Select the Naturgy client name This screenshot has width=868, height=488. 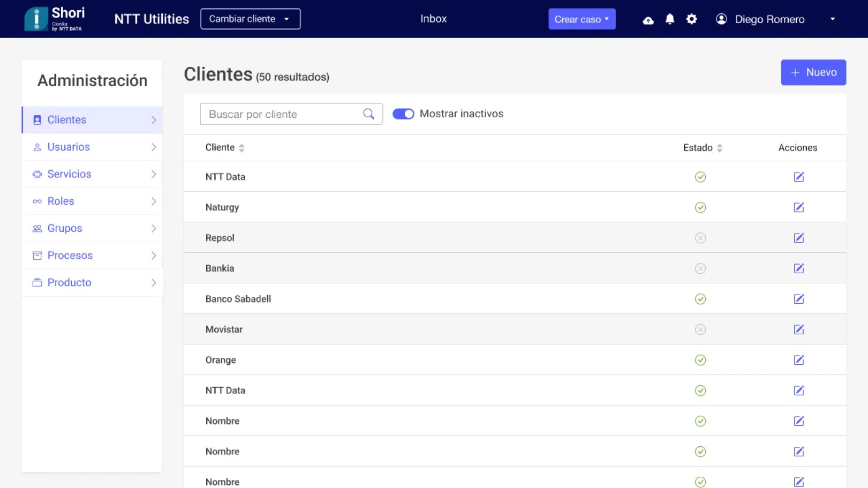[x=222, y=207]
